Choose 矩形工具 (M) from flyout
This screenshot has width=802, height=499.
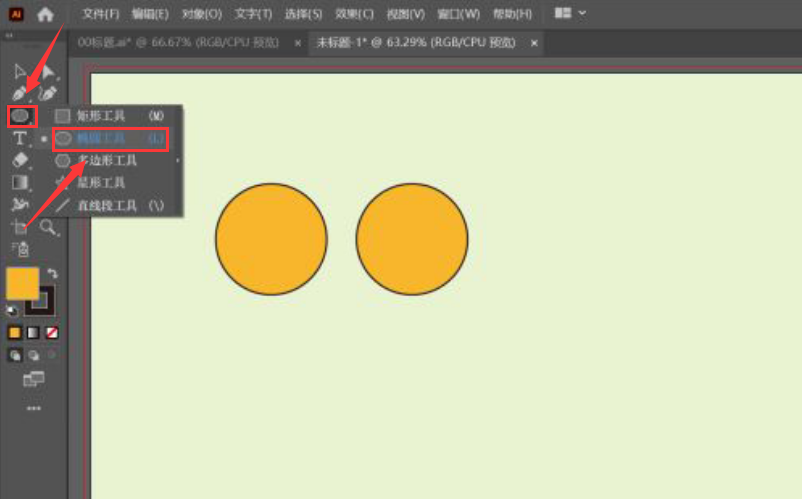(110, 116)
